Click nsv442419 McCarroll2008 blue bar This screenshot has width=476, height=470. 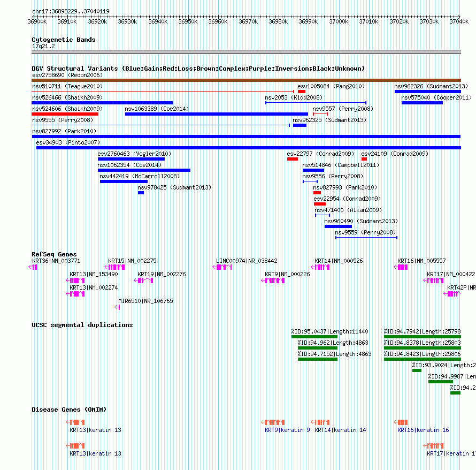124,181
